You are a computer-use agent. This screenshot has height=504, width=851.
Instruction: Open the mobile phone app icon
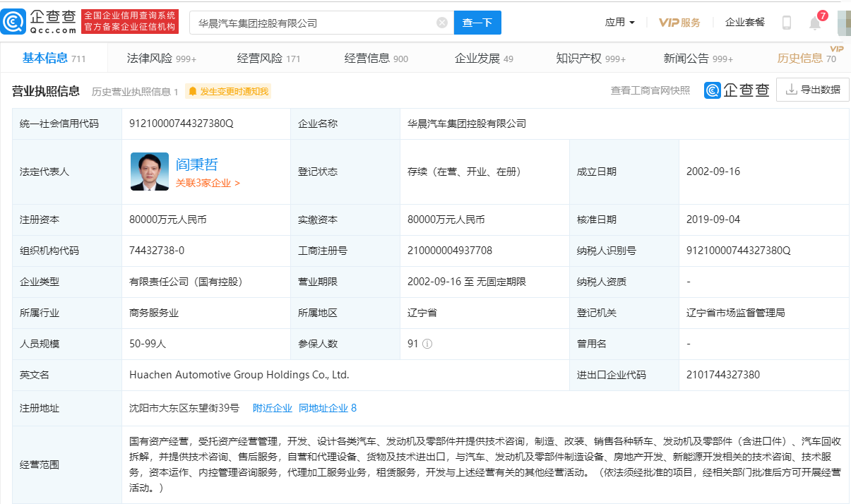(x=786, y=23)
